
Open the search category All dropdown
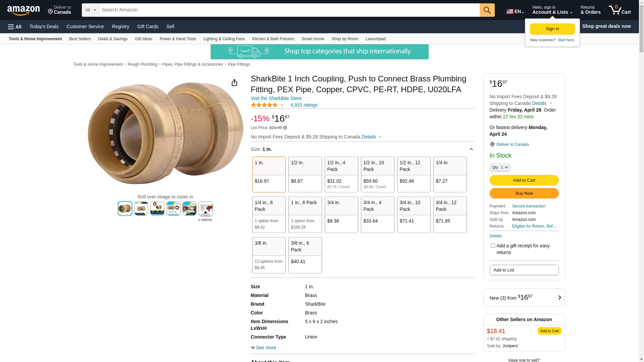91,10
